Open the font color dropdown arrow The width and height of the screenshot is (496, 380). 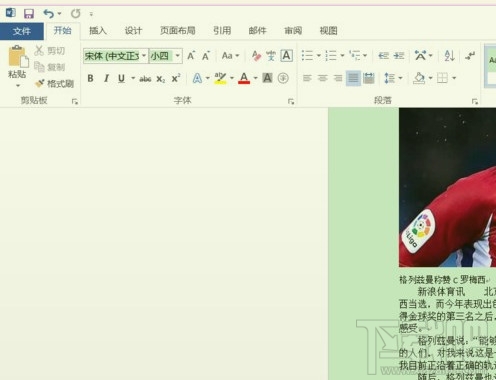[256, 78]
